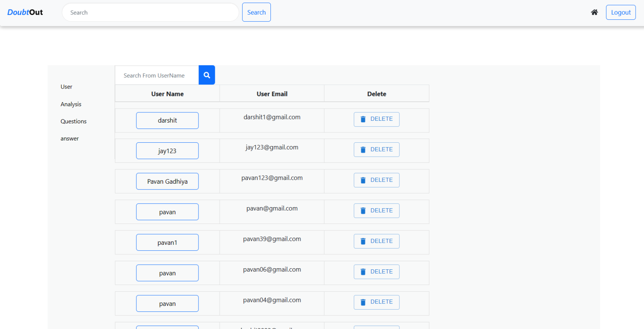Screen dimensions: 644x329
Task: Click the DoubtOut logo
Action: tap(25, 12)
